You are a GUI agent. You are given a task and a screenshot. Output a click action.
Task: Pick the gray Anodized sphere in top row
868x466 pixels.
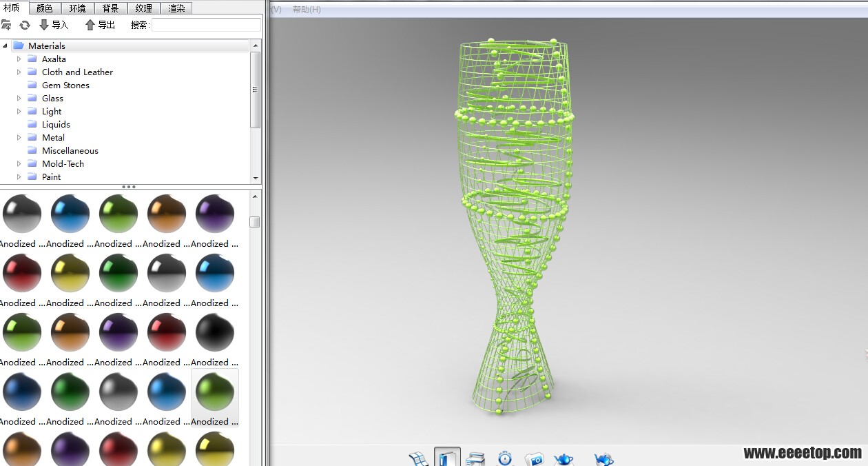(x=22, y=214)
